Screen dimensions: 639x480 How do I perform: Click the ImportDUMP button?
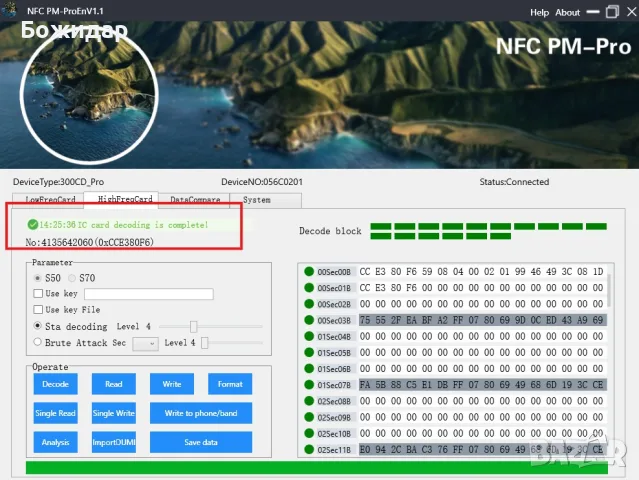[114, 442]
